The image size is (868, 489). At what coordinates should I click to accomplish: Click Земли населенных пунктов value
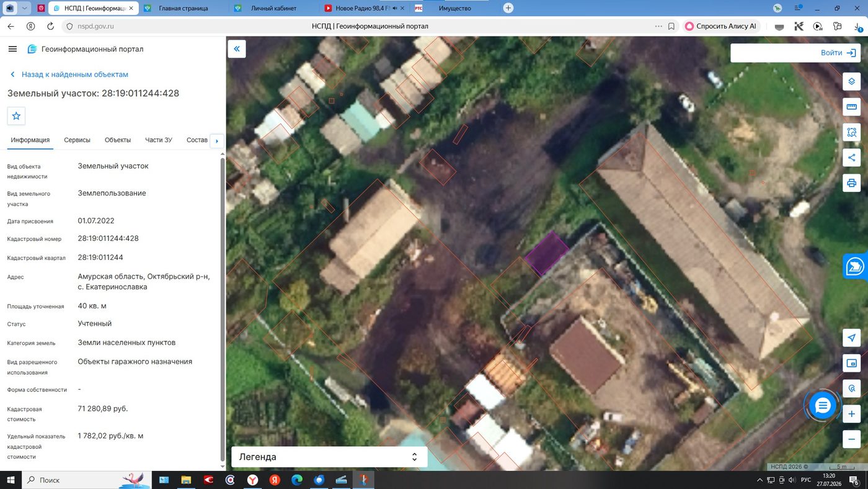click(126, 342)
